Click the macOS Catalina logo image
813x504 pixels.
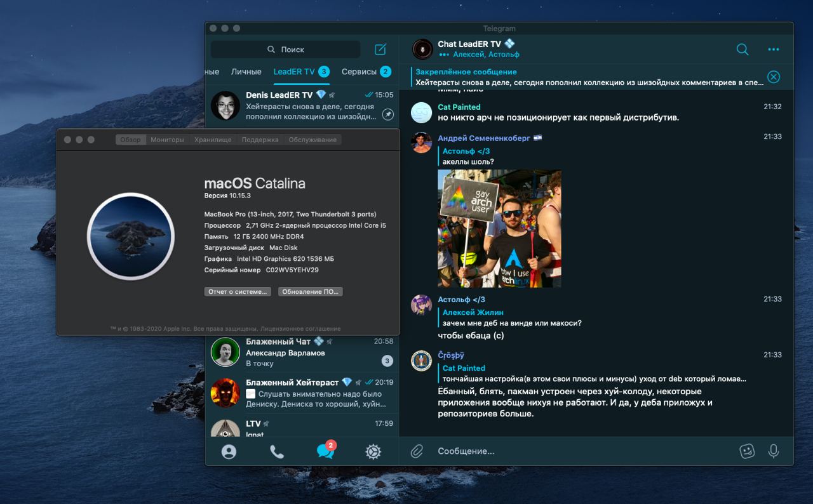(x=130, y=238)
